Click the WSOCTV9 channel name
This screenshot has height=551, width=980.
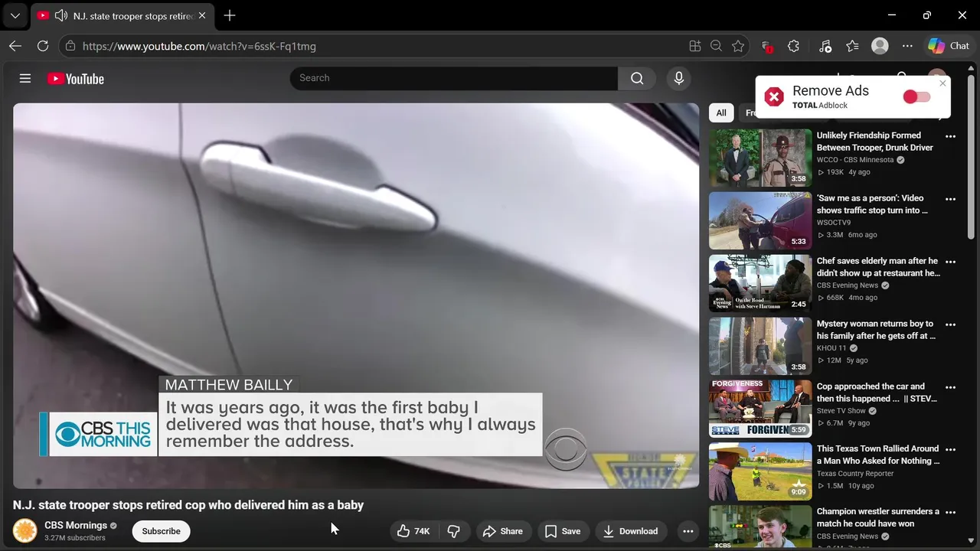click(834, 223)
